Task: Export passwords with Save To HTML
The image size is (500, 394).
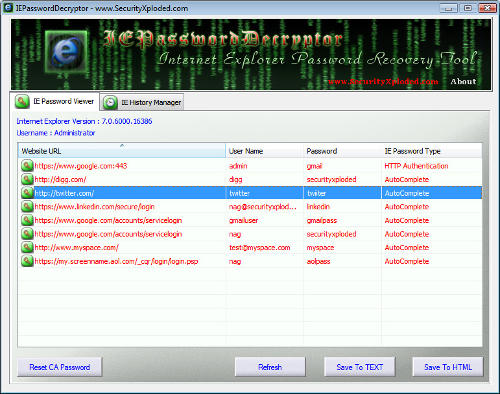Action: (x=448, y=367)
